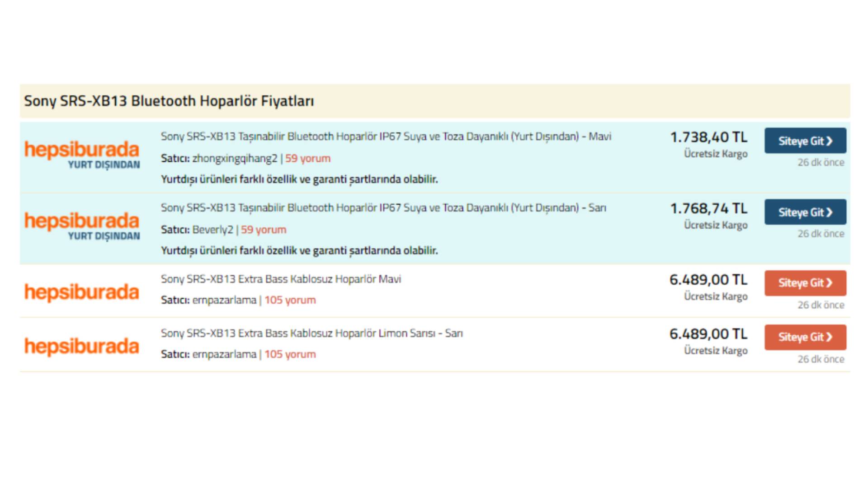
Task: View 59 yorum for seller zhongxingqihang2
Action: pos(308,159)
